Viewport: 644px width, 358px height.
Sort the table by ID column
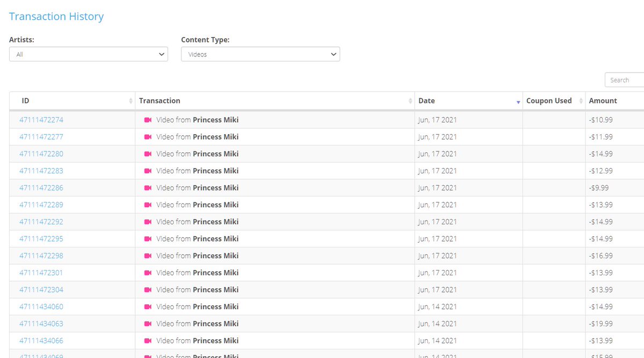point(72,101)
